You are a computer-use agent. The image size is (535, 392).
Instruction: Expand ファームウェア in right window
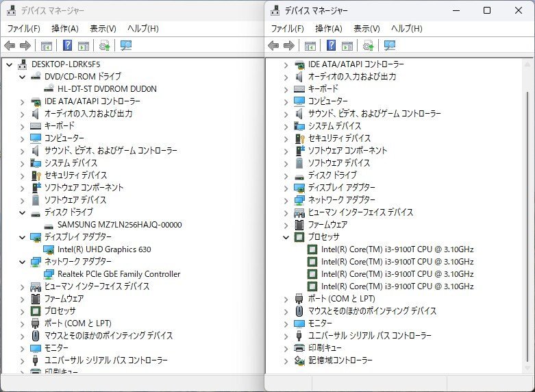pyautogui.click(x=286, y=225)
